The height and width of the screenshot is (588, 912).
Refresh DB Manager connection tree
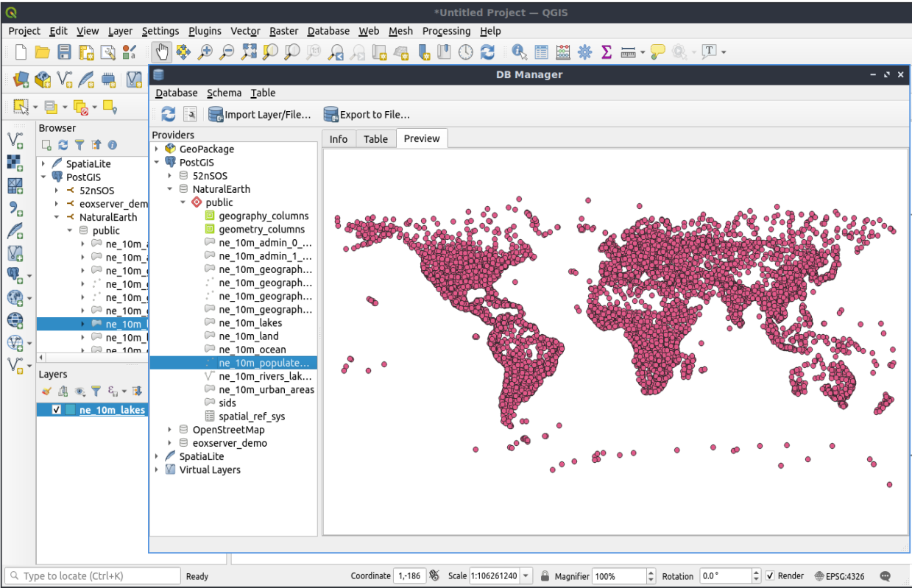coord(169,114)
